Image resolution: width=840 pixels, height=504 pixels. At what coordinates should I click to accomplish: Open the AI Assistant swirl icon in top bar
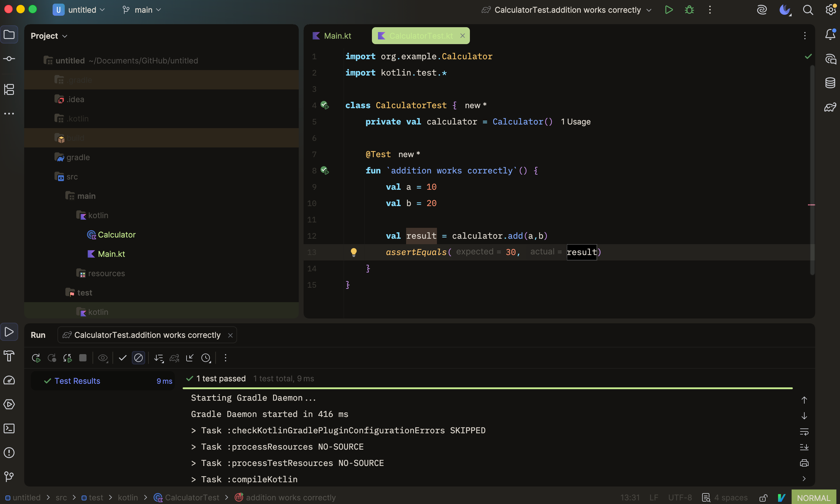click(762, 10)
